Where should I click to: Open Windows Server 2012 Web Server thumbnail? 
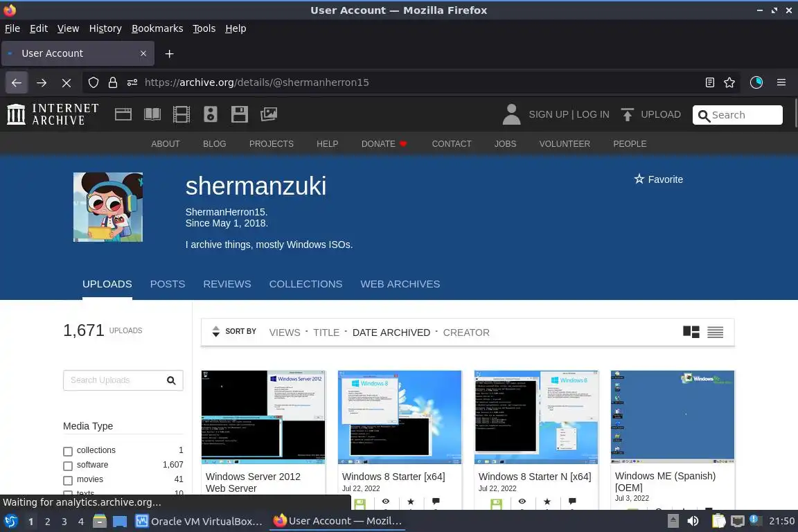263,417
